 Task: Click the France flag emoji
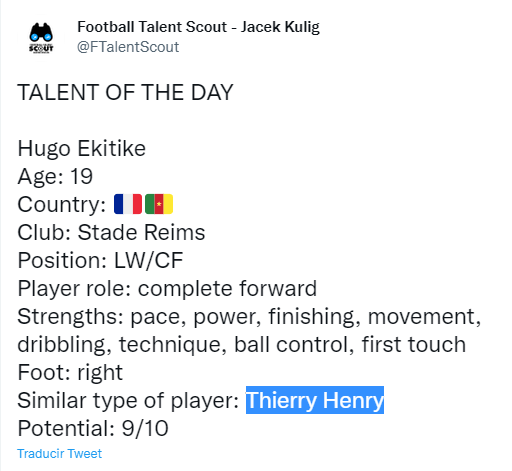(128, 204)
